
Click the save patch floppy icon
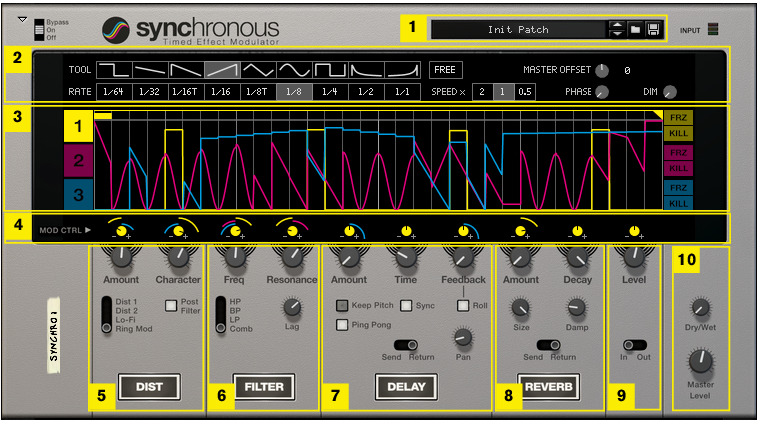652,30
